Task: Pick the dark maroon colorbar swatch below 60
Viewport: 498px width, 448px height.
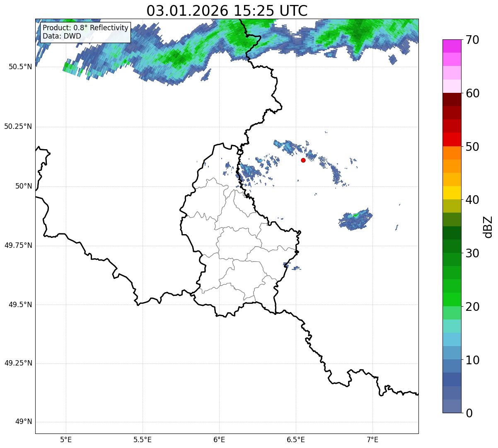Action: (x=452, y=99)
